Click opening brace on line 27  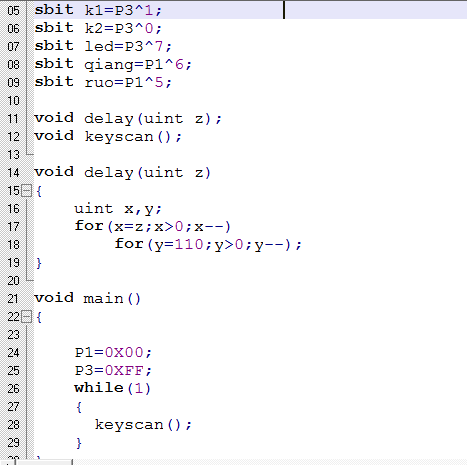coord(79,407)
